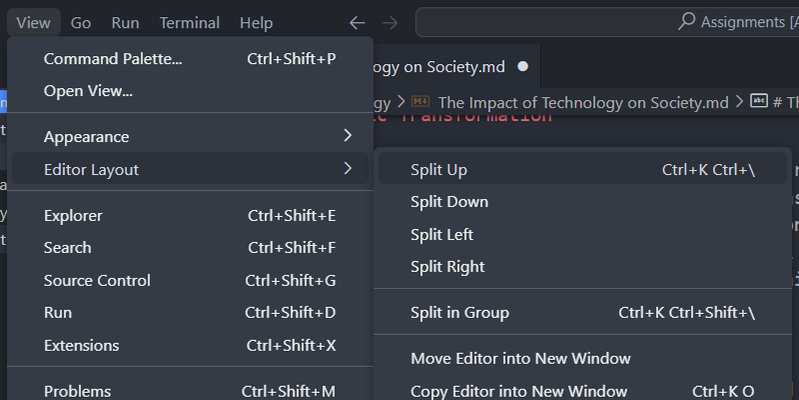Show the Source Control view
Viewport: 799px width, 400px height.
coord(97,280)
